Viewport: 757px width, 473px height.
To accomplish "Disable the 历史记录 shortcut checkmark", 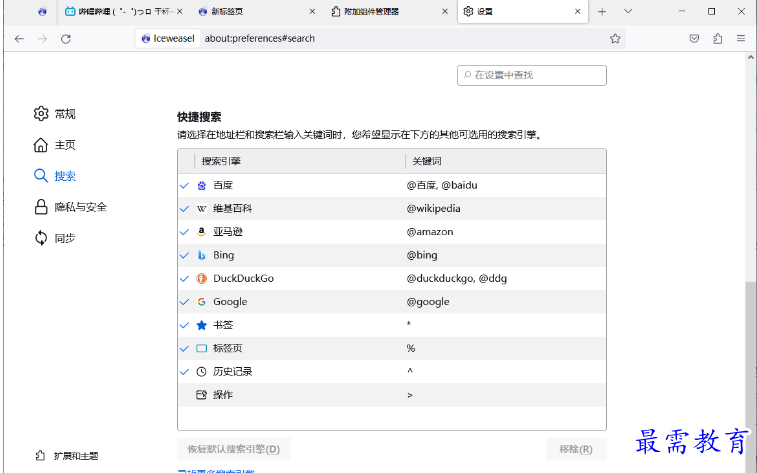I will click(184, 372).
